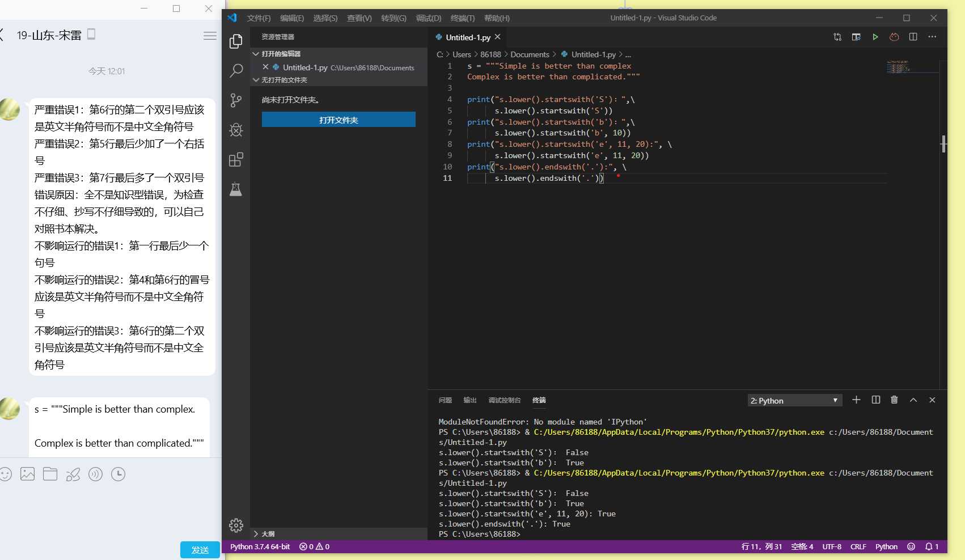Click CRLF line ending in status bar
Screen dimensions: 965x560
(x=858, y=546)
